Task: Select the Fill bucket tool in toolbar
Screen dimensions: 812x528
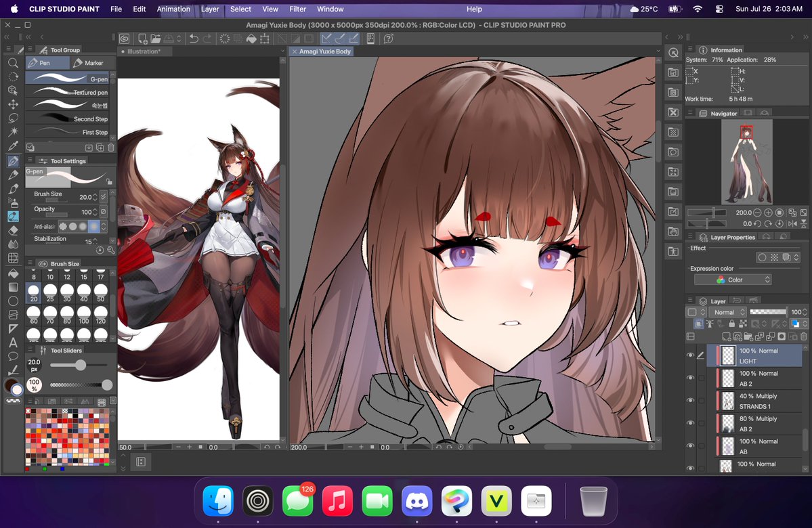Action: point(13,273)
